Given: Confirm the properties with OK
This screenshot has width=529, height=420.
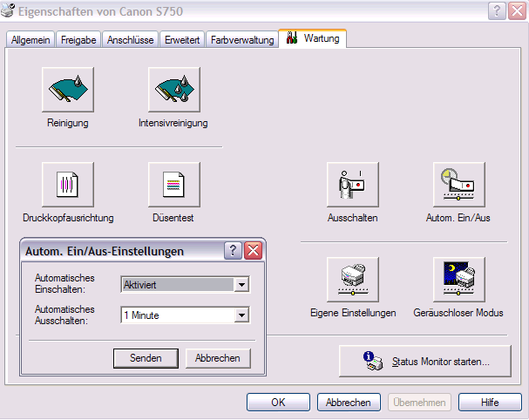Looking at the screenshot, I should point(278,402).
